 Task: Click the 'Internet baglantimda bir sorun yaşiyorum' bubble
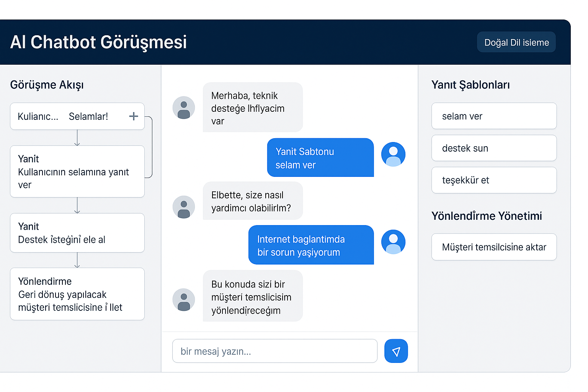pos(311,245)
